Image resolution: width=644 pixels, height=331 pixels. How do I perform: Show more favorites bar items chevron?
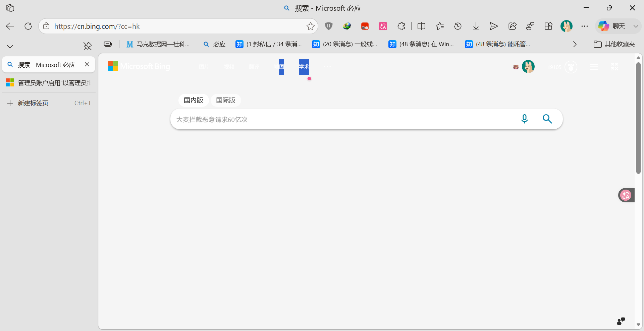575,44
